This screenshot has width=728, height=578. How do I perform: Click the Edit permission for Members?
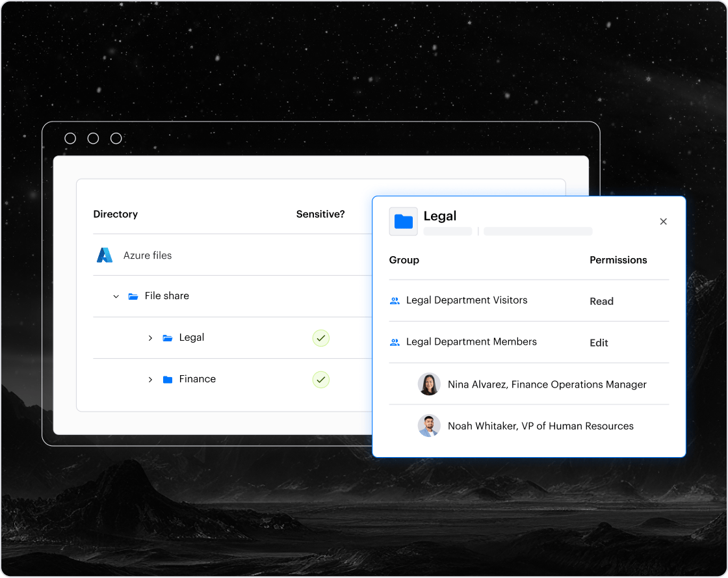coord(599,343)
